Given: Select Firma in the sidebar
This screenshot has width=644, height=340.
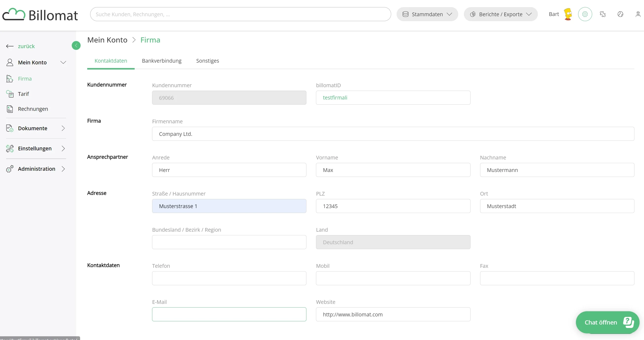Looking at the screenshot, I should point(25,79).
